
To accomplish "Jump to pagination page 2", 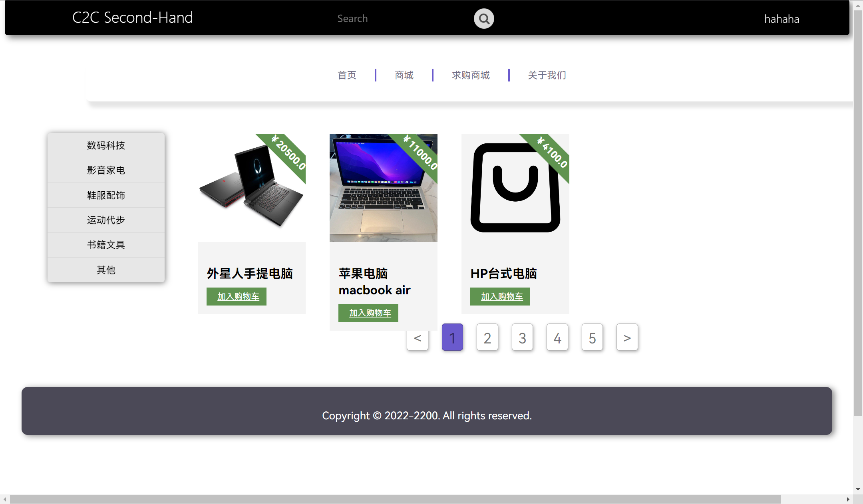I will tap(487, 337).
